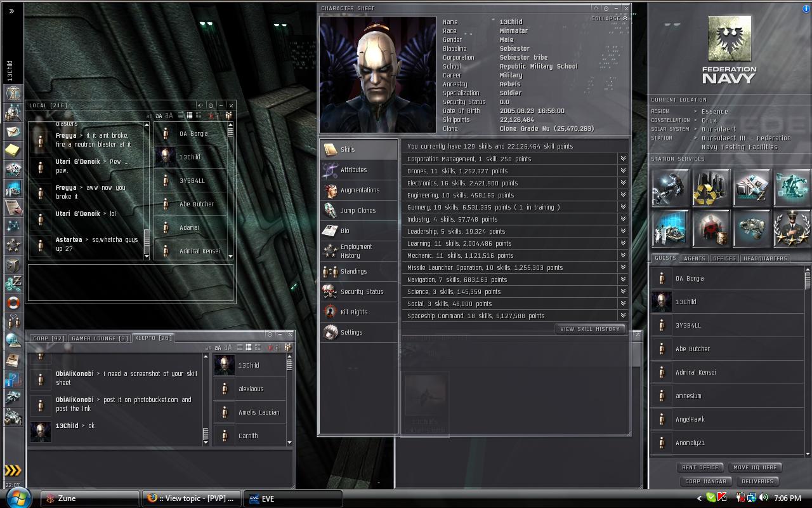Viewport: 812px width, 508px height.
Task: Open the Jump Clones section
Action: coord(359,210)
